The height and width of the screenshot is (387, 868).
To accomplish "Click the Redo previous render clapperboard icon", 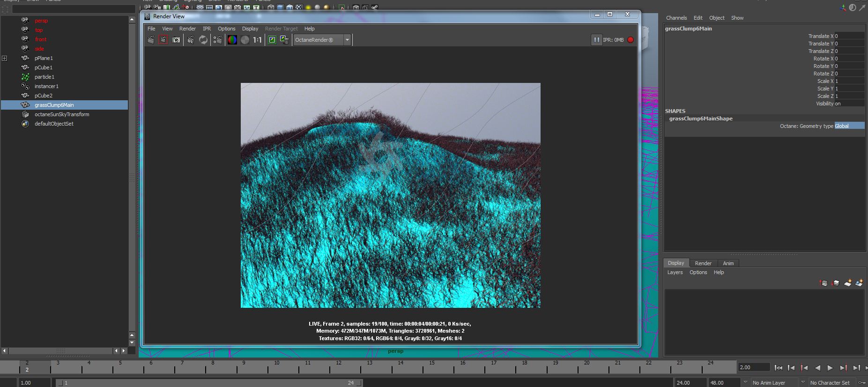I will (x=151, y=40).
